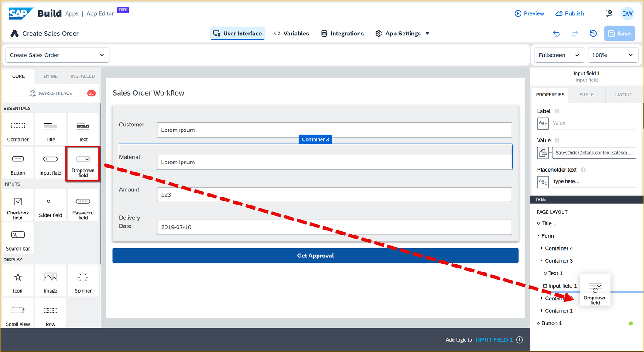Screen dimensions: 644x352
Task: Show info for the Label property
Action: pyautogui.click(x=557, y=111)
